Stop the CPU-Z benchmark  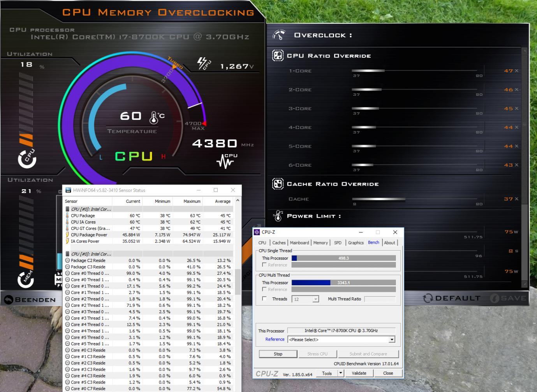[x=278, y=354]
